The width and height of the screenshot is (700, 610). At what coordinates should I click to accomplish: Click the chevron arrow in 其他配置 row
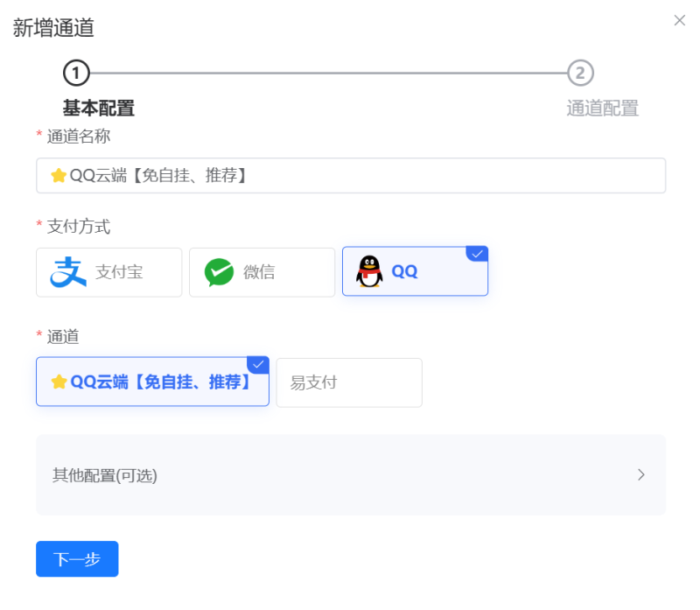[x=641, y=474]
